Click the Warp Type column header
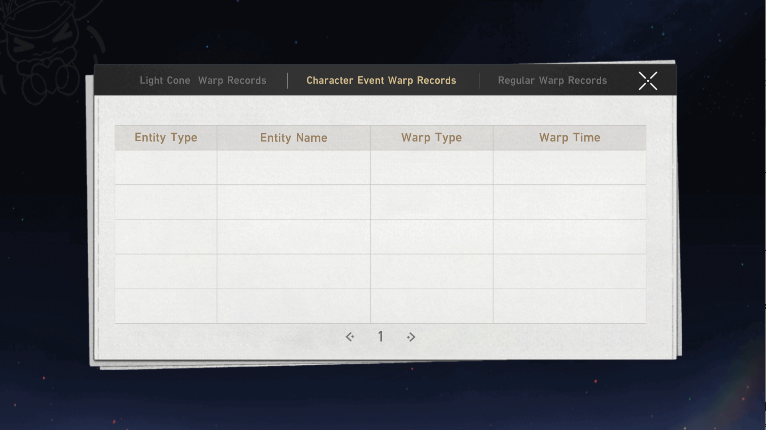This screenshot has width=766, height=430. click(431, 138)
